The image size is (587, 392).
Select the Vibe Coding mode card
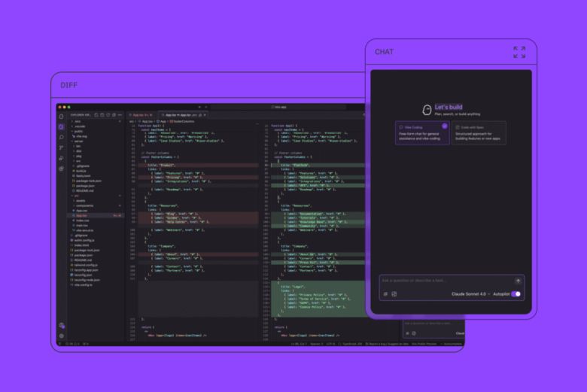click(422, 132)
